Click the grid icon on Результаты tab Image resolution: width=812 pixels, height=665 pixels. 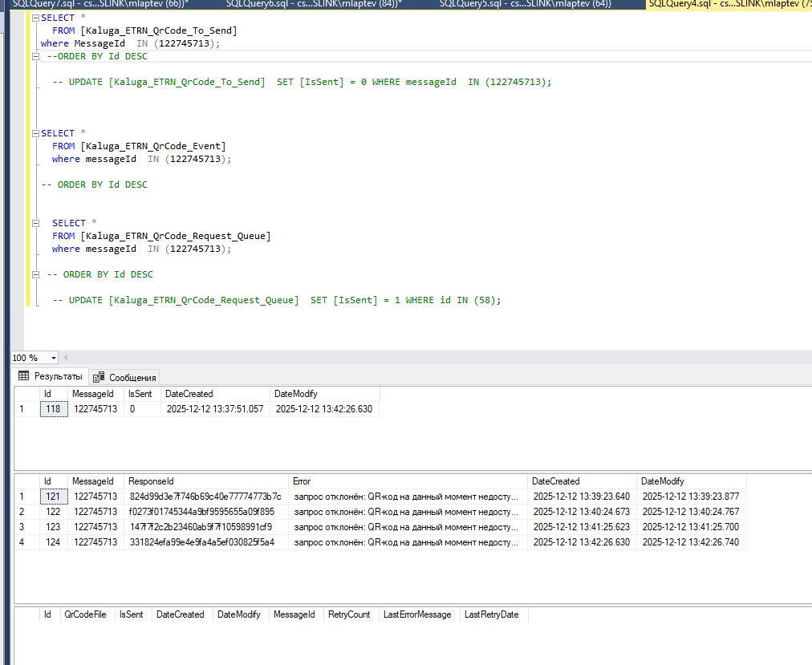point(24,376)
